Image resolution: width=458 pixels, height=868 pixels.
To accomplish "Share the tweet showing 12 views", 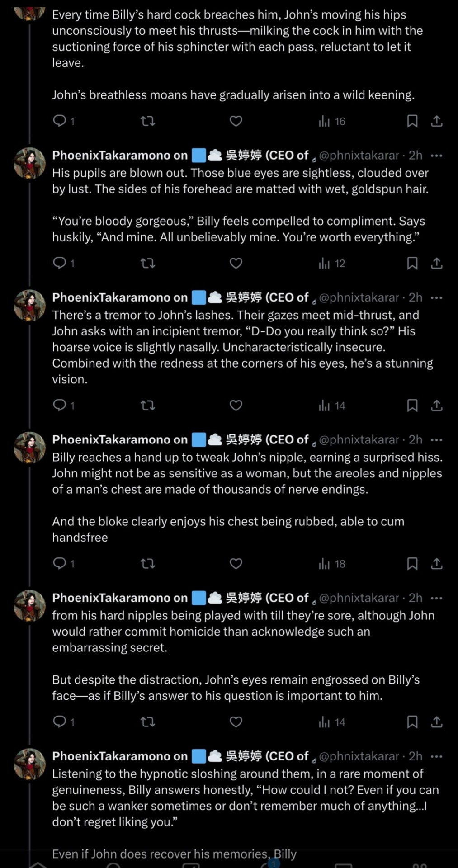I will point(436,263).
